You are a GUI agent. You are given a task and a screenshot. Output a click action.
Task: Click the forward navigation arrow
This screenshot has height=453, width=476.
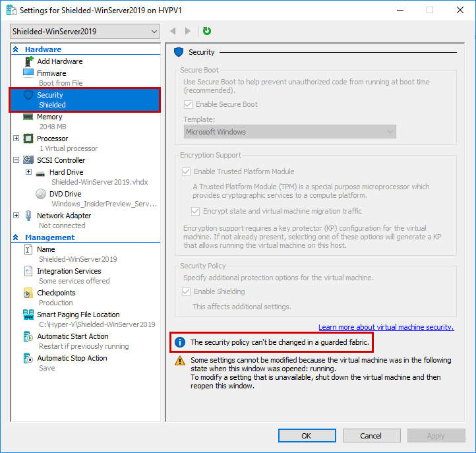pos(188,31)
